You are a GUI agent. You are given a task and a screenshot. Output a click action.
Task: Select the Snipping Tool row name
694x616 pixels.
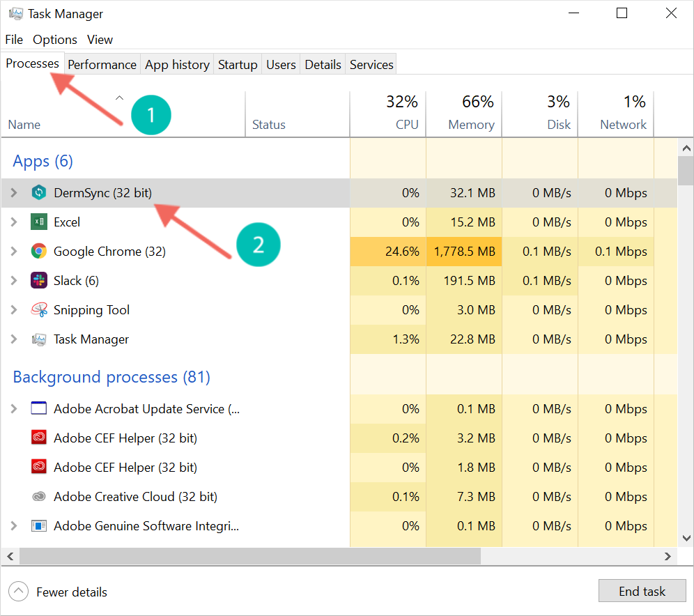[x=91, y=310]
